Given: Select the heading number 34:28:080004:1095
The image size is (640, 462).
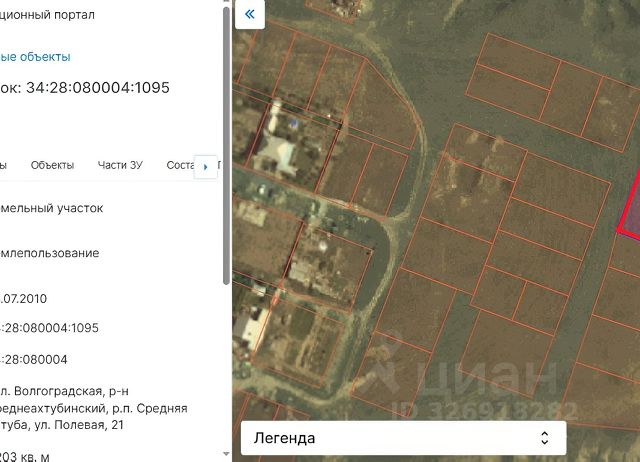Looking at the screenshot, I should (x=98, y=87).
